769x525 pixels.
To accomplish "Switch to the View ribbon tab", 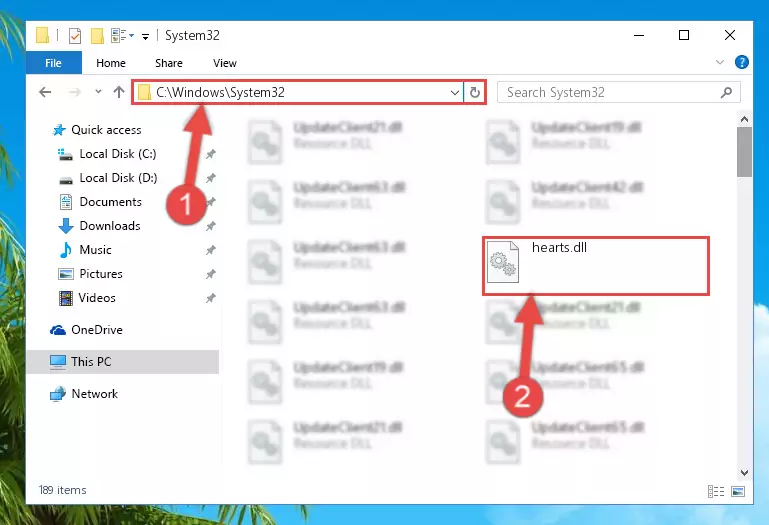I will [x=225, y=63].
